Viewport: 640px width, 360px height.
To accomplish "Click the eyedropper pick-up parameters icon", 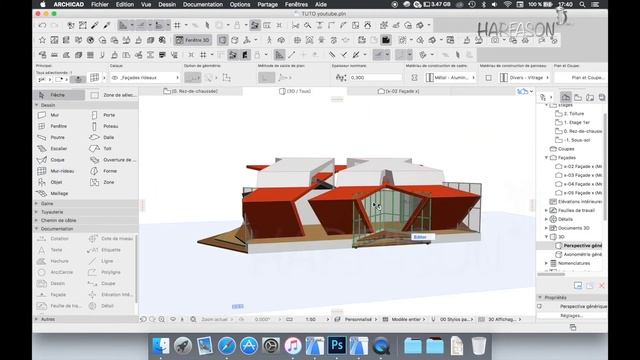I will point(95,25).
